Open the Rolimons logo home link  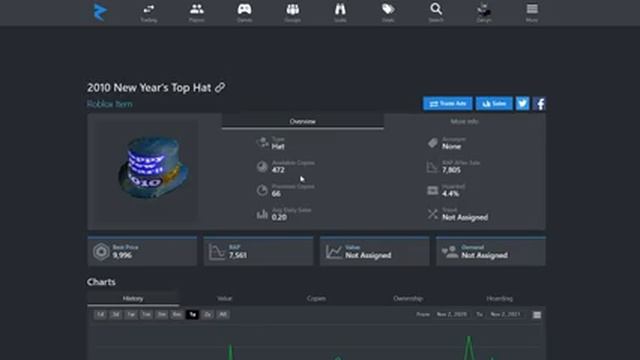tap(100, 12)
